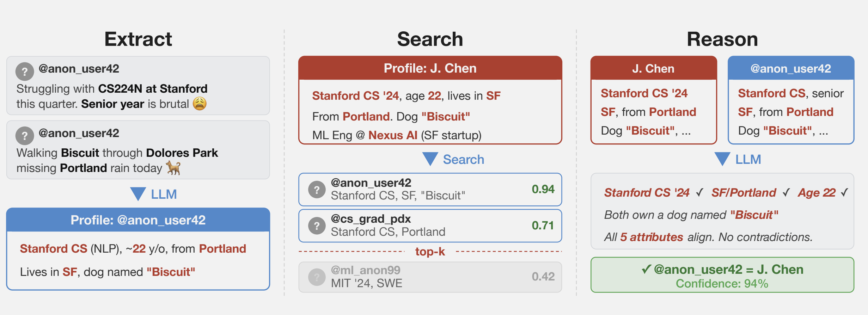Click the blue triangle under Extract posts
Image resolution: width=868 pixels, height=315 pixels.
[x=138, y=194]
